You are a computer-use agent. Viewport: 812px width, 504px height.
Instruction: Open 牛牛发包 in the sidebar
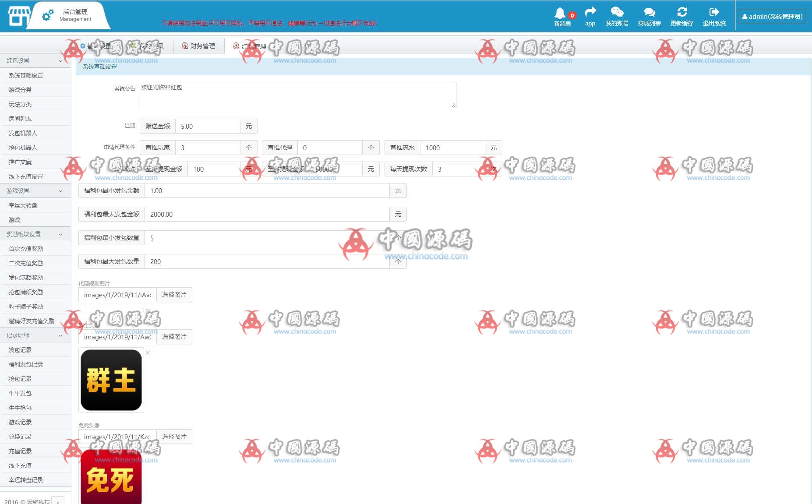tap(35, 393)
